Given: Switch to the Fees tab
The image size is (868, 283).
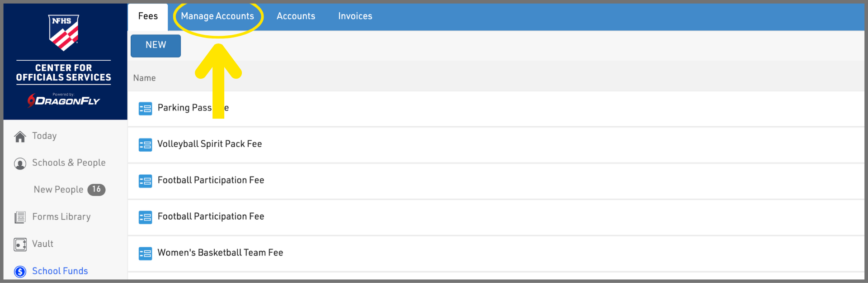Looking at the screenshot, I should 148,16.
